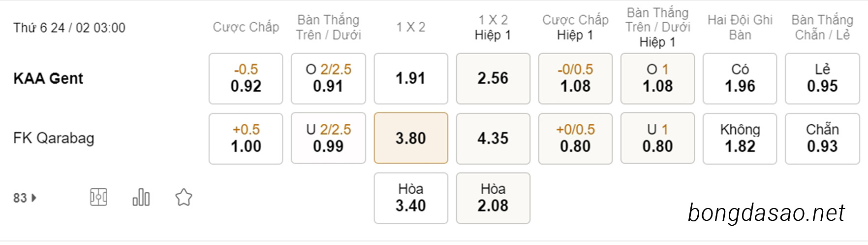Pick first half Under 1 at 0.80
868x245 pixels.
coord(657,138)
